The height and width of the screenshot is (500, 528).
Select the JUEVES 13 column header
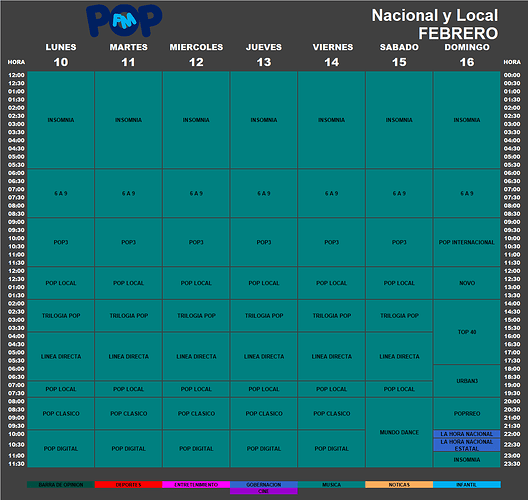(264, 55)
